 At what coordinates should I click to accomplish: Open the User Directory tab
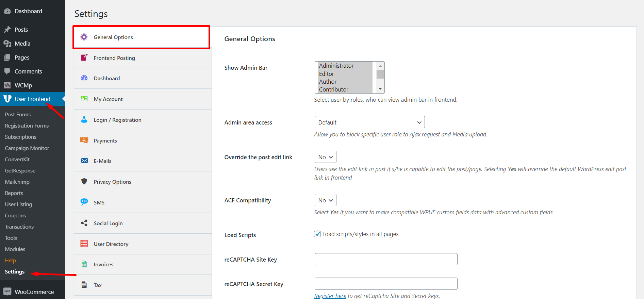pyautogui.click(x=143, y=244)
